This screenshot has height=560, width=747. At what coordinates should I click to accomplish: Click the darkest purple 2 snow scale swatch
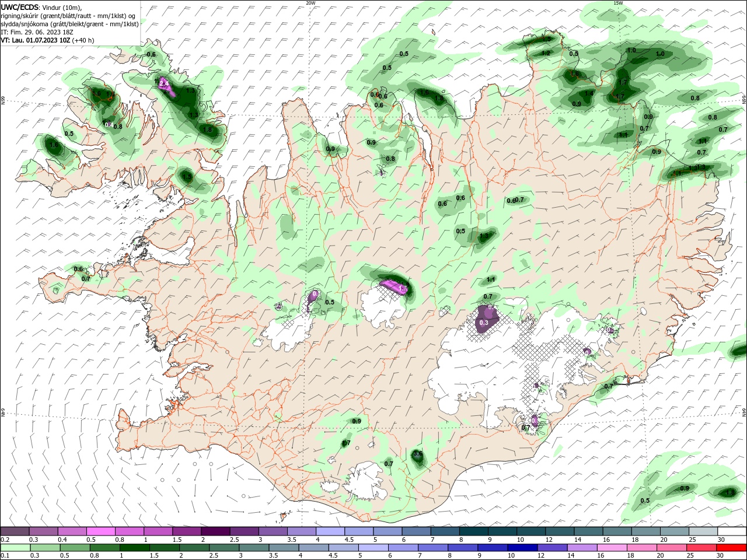[216, 531]
